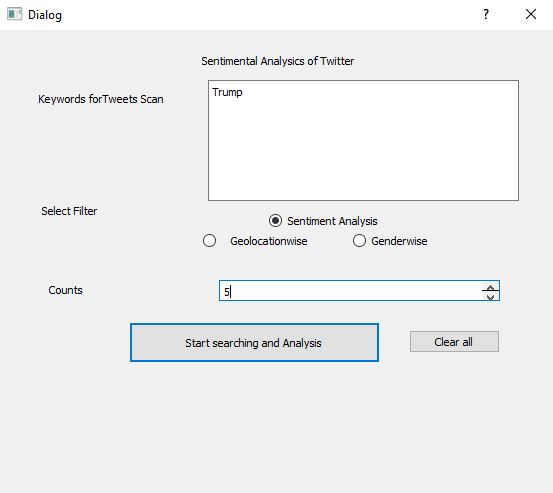553x493 pixels.
Task: Click the Dialog window icon in title bar
Action: point(14,14)
